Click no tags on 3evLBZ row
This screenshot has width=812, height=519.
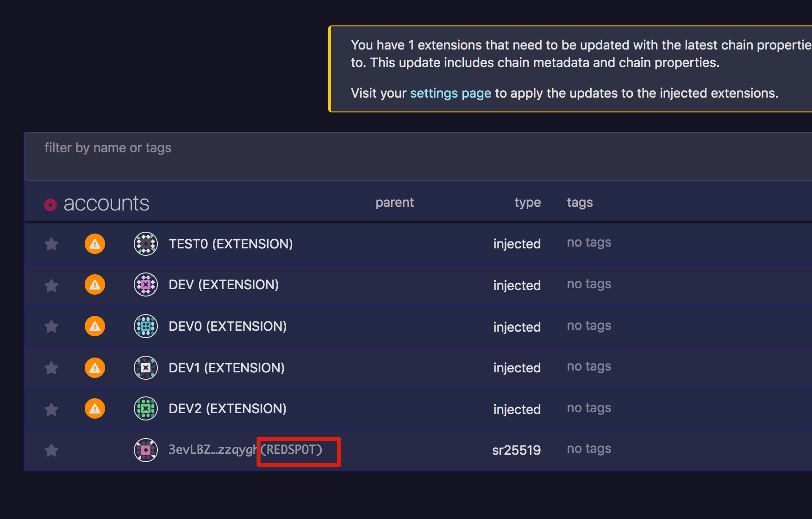click(x=589, y=449)
